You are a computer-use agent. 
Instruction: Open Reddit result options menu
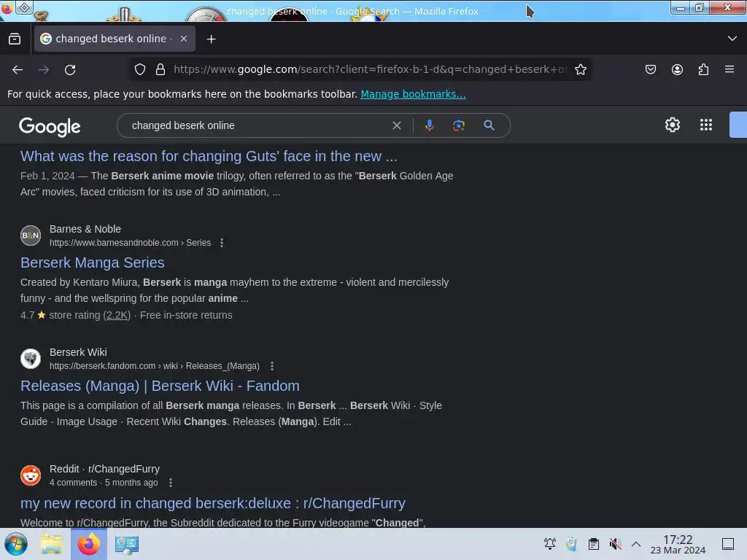(171, 483)
